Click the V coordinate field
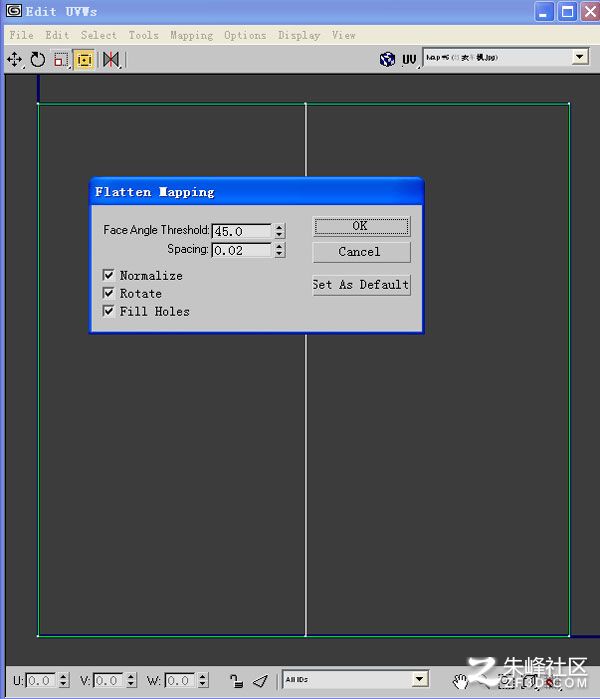 pyautogui.click(x=108, y=681)
